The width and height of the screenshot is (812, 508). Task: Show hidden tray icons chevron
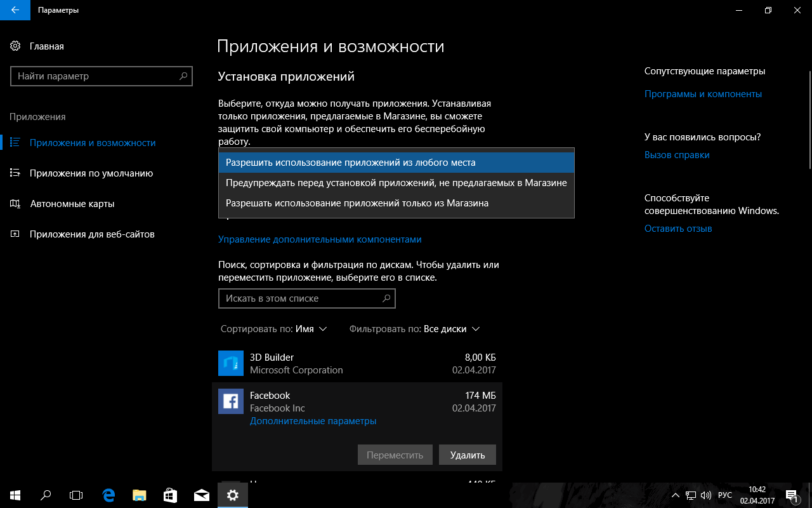676,495
